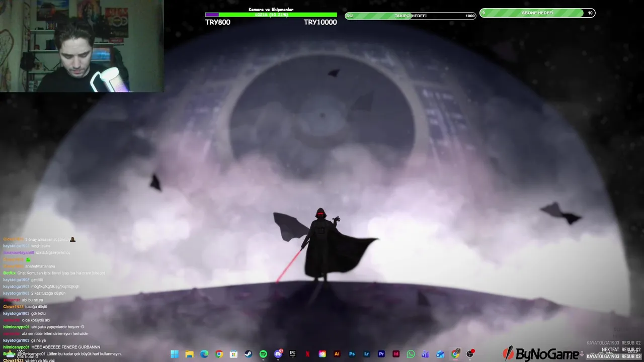
Task: Launch Steam from the taskbar
Action: [x=249, y=354]
